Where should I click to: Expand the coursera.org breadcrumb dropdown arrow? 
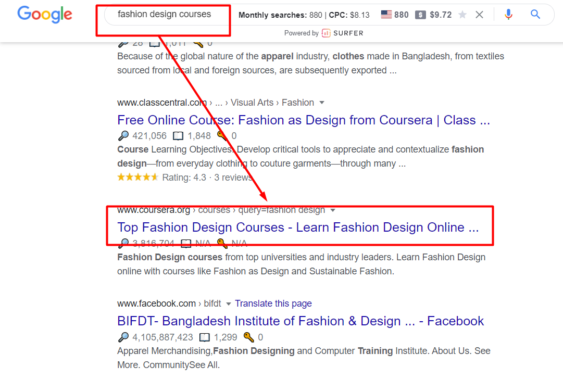pyautogui.click(x=333, y=209)
